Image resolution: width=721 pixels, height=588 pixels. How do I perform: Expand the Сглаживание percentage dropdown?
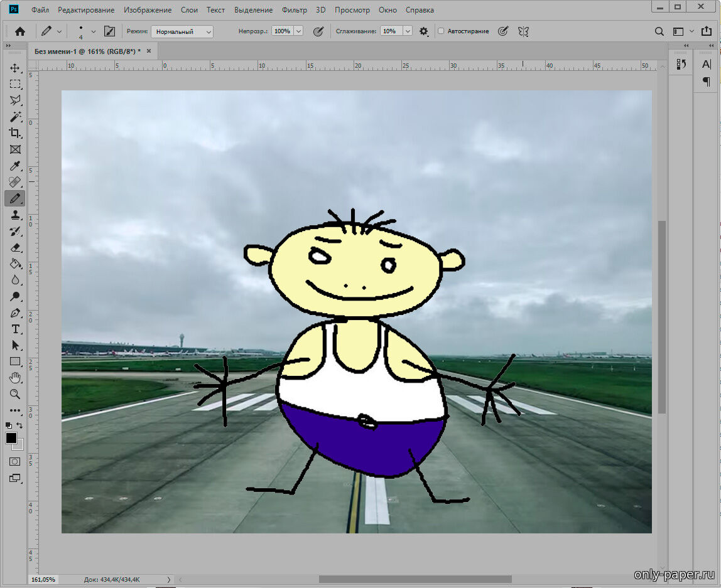click(408, 31)
